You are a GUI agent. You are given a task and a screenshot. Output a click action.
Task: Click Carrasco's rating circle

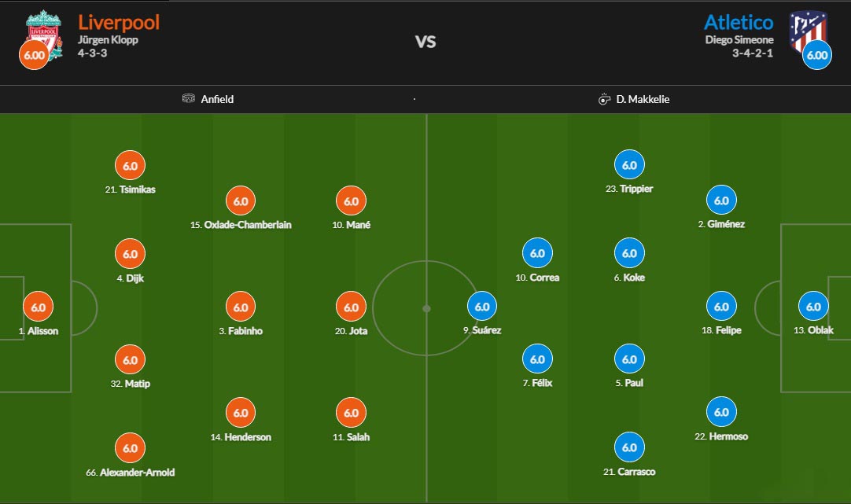point(629,447)
